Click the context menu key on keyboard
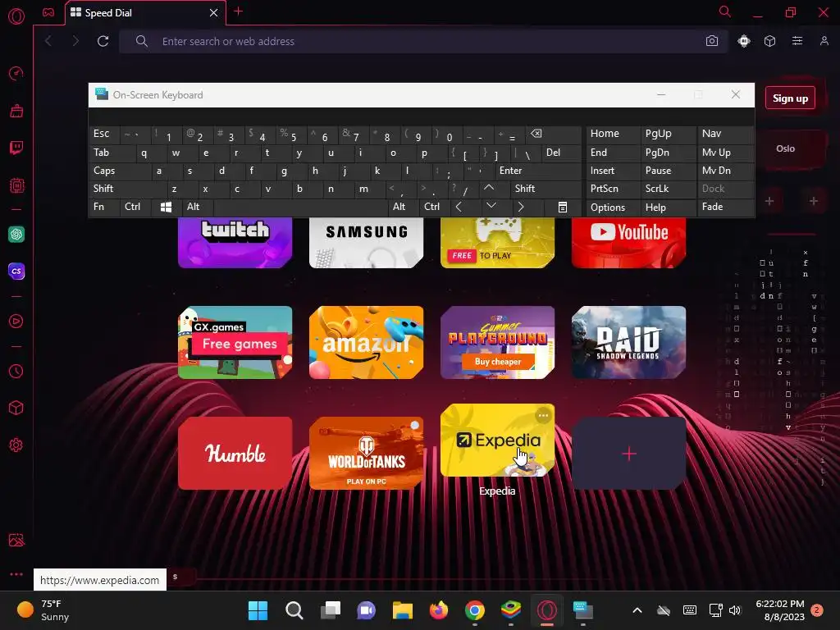The image size is (840, 630). (x=563, y=207)
